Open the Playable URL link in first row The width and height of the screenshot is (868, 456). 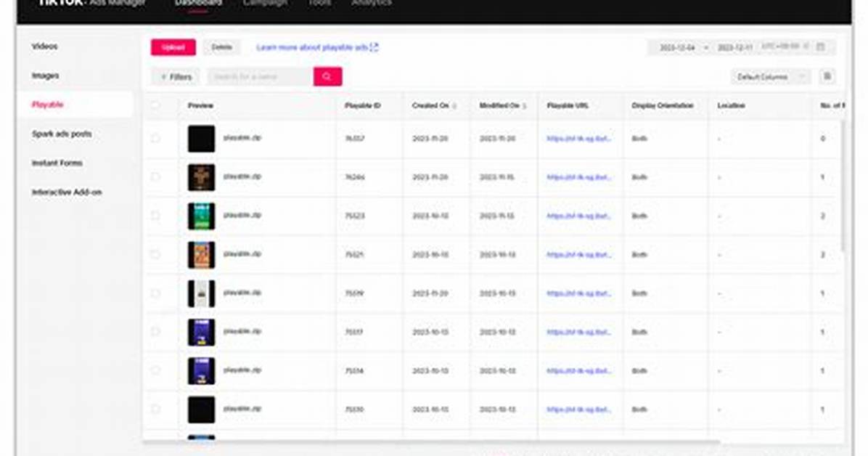pos(579,139)
